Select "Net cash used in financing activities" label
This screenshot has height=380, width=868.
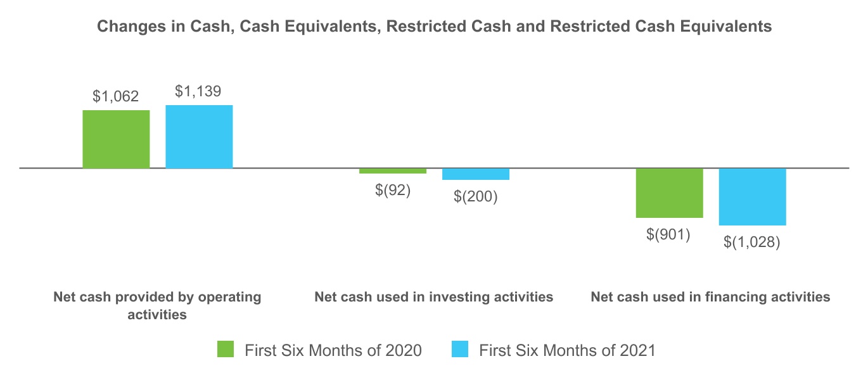[x=710, y=297]
